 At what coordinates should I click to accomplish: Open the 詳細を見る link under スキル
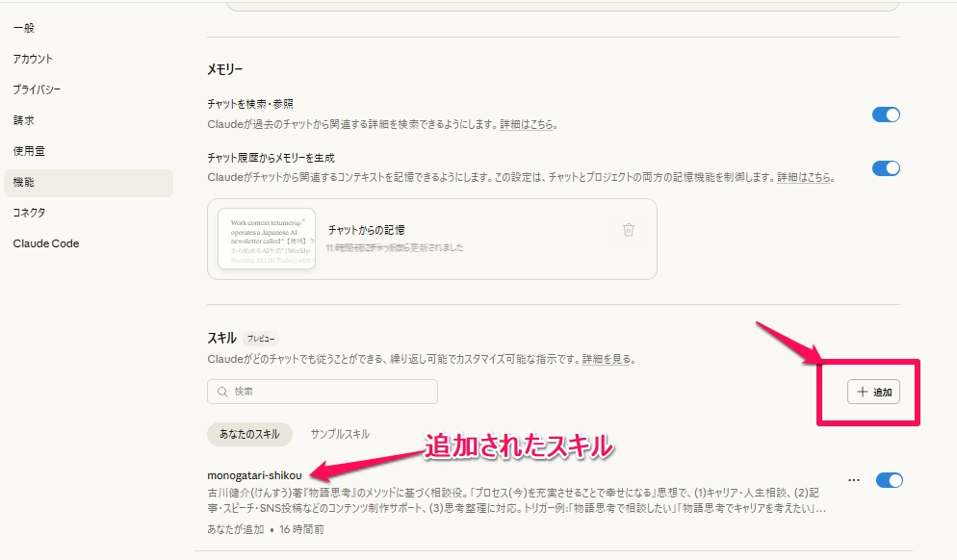coord(606,359)
